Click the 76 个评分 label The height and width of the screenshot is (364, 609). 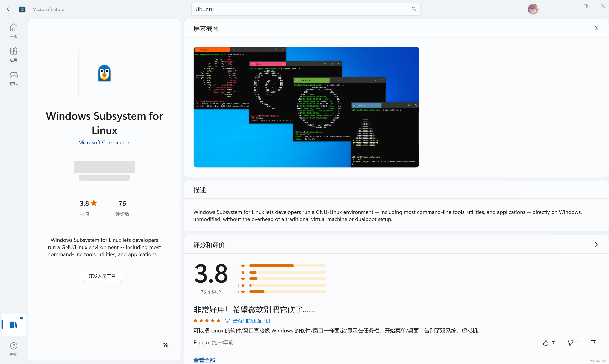point(211,292)
